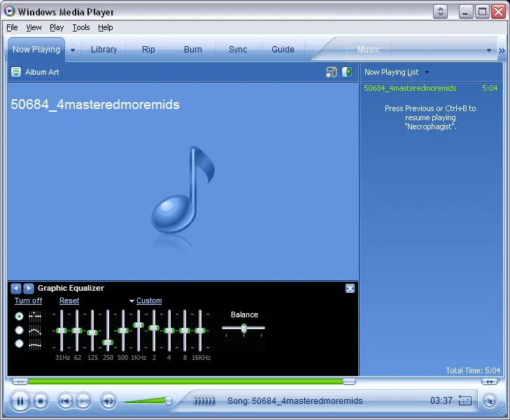Click the 1KHz equalizer slider
This screenshot has height=420, width=510.
[x=139, y=325]
